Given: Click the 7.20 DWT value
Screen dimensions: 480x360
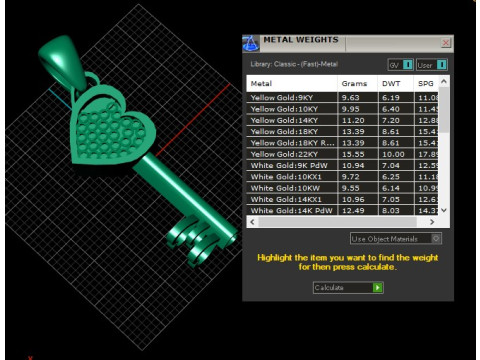Looking at the screenshot, I should tap(391, 120).
